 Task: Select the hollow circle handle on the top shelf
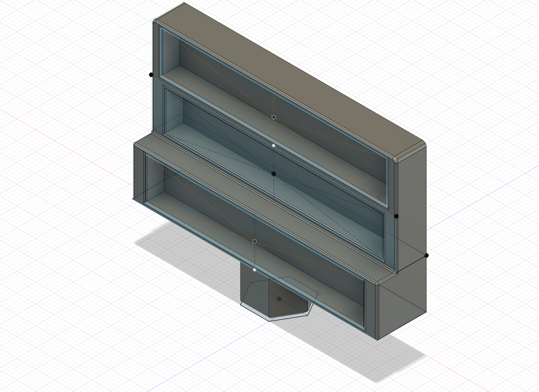pos(274,117)
